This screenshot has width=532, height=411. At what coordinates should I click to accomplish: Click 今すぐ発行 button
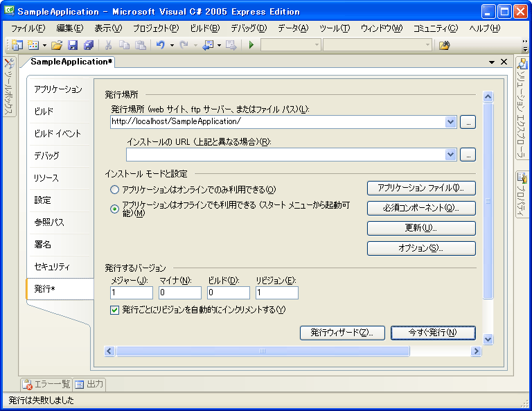(433, 333)
